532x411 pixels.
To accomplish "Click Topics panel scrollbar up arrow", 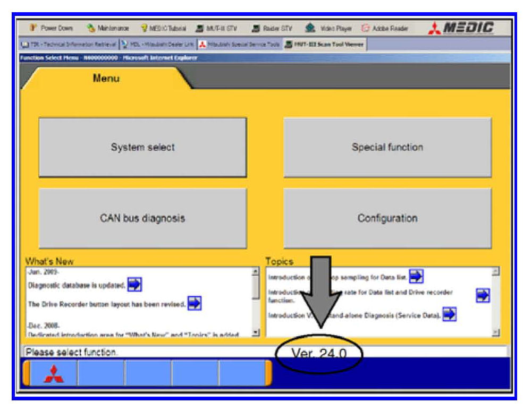I will pyautogui.click(x=496, y=271).
